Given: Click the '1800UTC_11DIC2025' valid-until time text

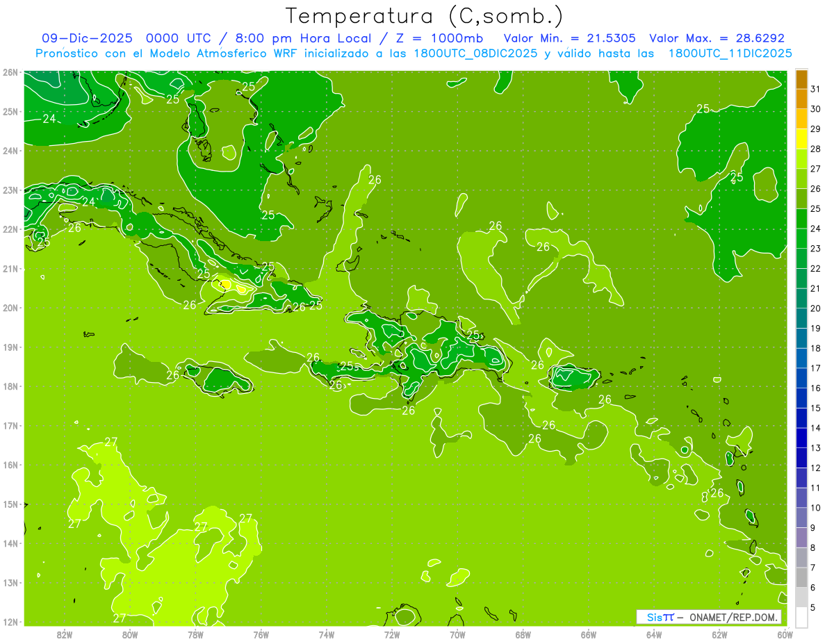Looking at the screenshot, I should (729, 53).
